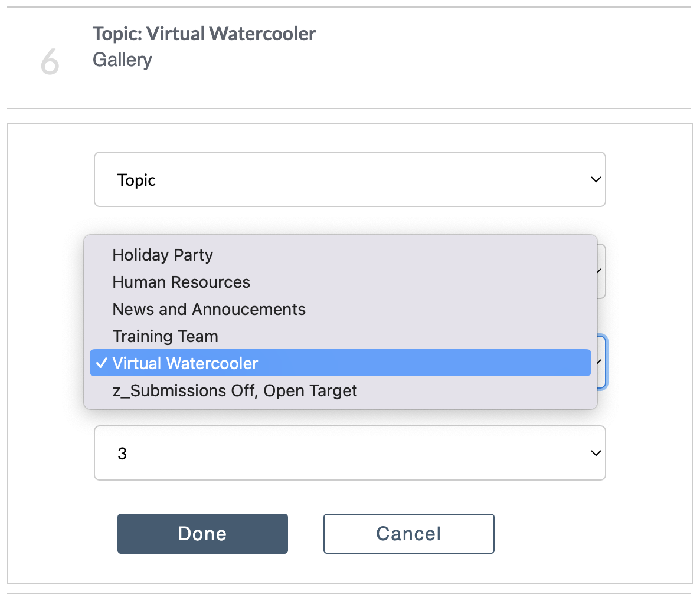Click the focused dropdown edge beside Virtual Watercooler

coord(602,362)
